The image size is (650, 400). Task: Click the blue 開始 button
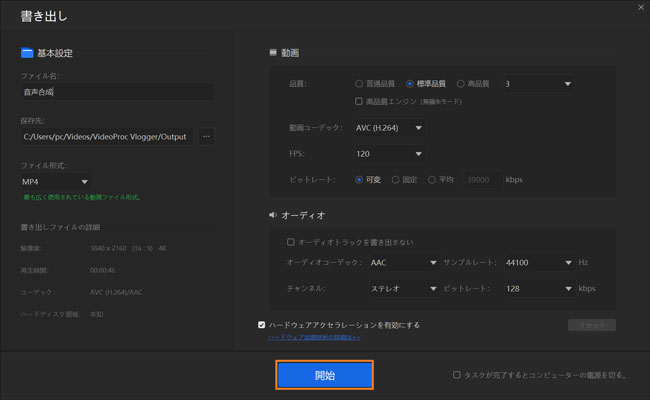[x=325, y=375]
